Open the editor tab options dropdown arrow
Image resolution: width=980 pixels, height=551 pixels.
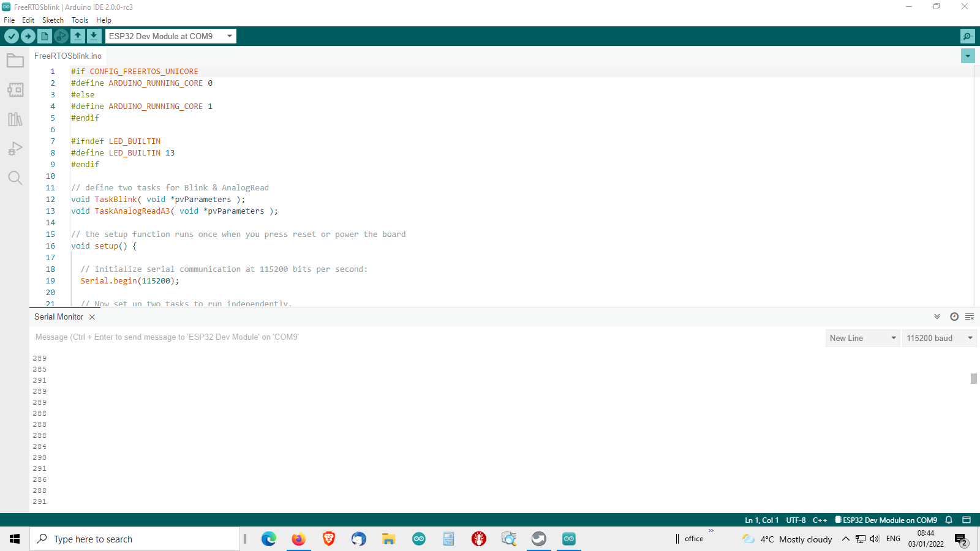[968, 56]
